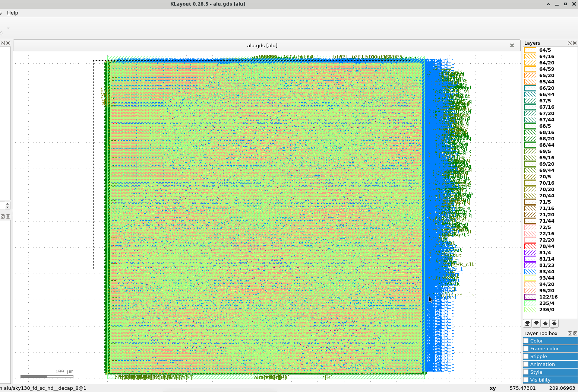Image resolution: width=578 pixels, height=392 pixels.
Task: Toggle the Stipple section checkbox
Action: pos(526,357)
